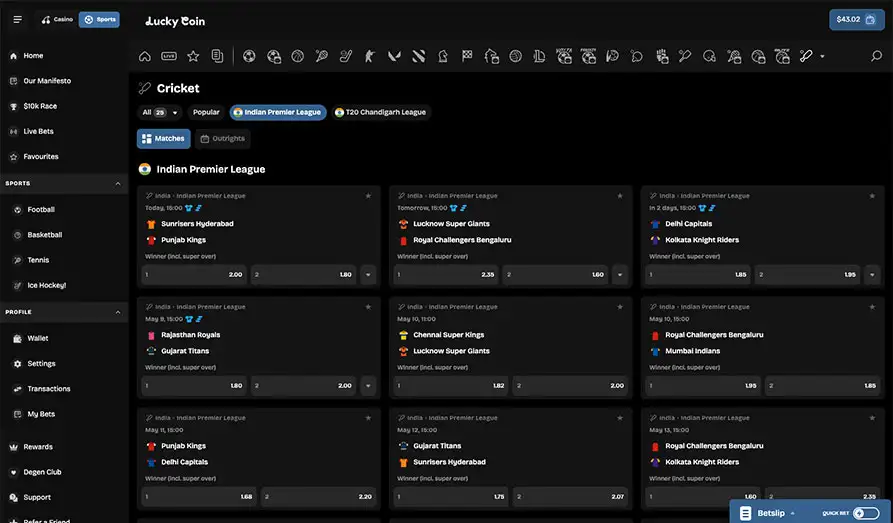893x523 pixels.
Task: Switch to the Casino tab
Action: 57,19
